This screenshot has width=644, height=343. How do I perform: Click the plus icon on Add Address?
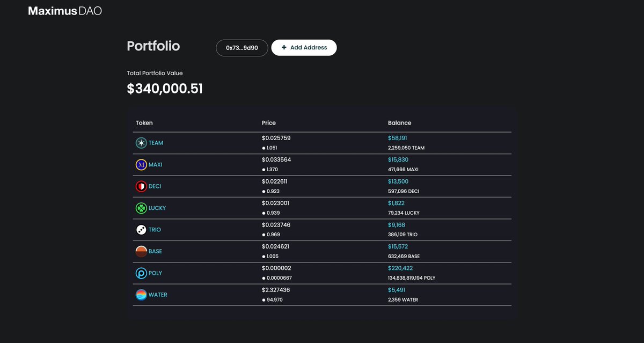tap(284, 47)
